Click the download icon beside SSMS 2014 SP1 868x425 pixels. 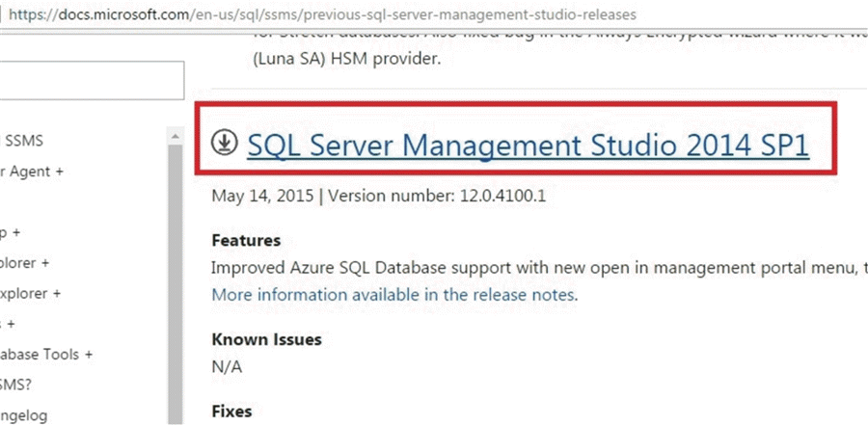224,144
